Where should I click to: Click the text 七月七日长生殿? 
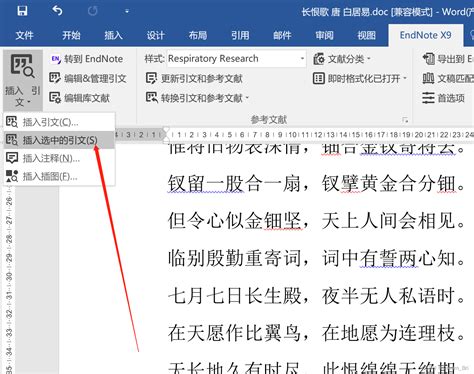click(x=234, y=296)
